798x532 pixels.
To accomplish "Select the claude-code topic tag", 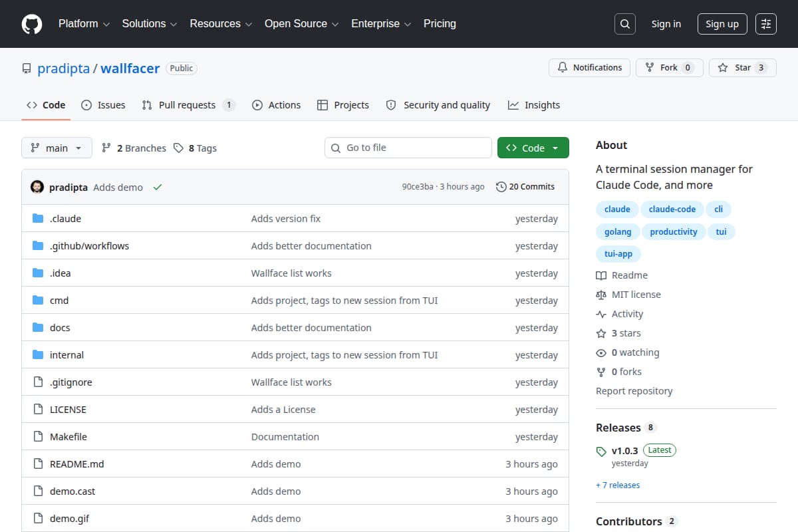I will click(x=672, y=209).
